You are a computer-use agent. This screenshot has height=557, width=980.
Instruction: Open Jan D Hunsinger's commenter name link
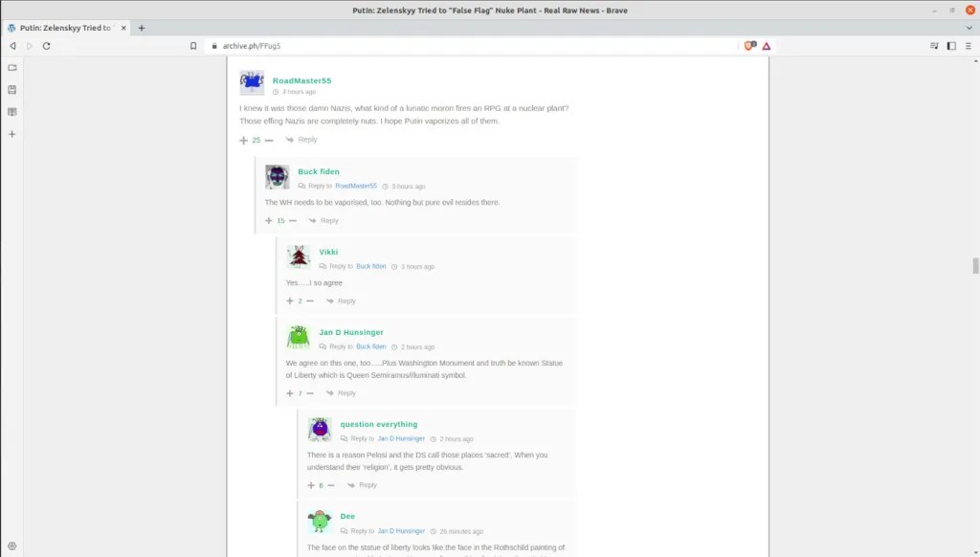[351, 332]
